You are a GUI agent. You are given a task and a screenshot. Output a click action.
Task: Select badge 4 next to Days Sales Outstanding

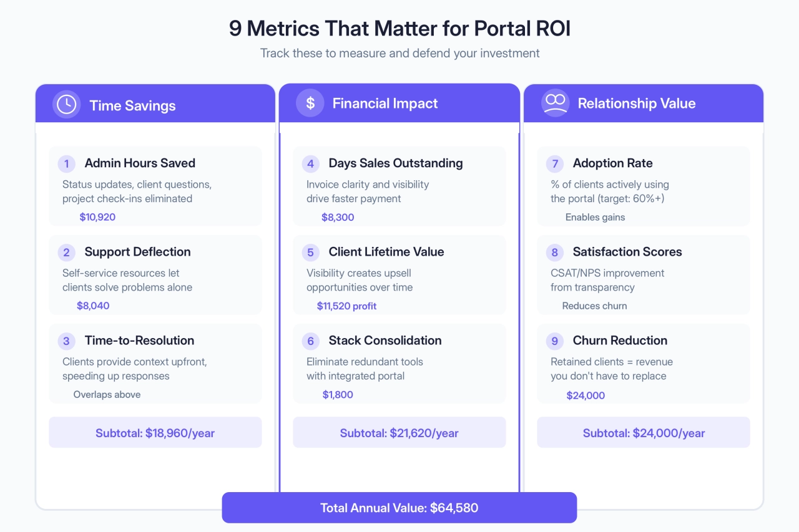pyautogui.click(x=310, y=163)
